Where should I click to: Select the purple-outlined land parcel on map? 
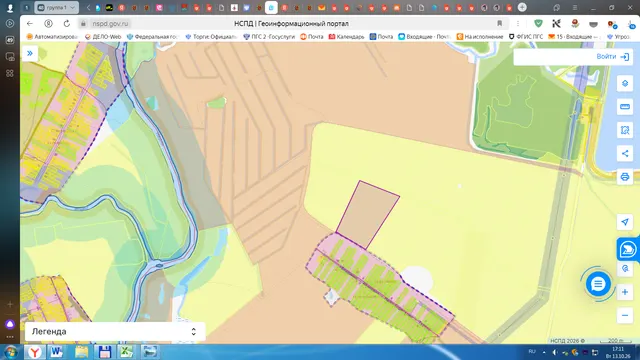coord(367,214)
